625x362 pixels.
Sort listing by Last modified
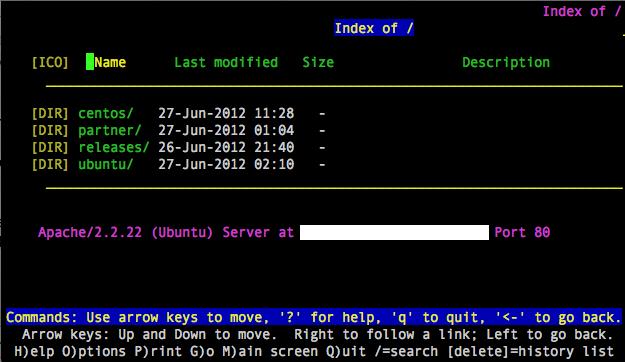click(x=226, y=62)
